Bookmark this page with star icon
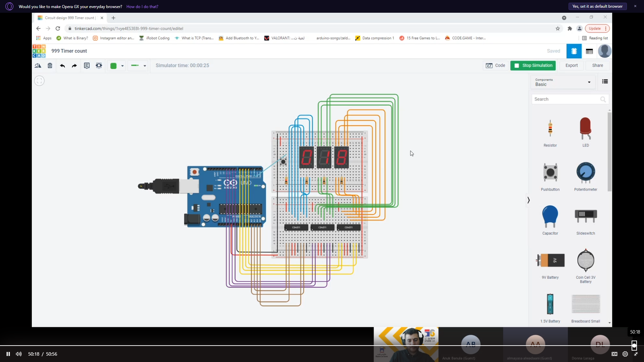 (558, 28)
